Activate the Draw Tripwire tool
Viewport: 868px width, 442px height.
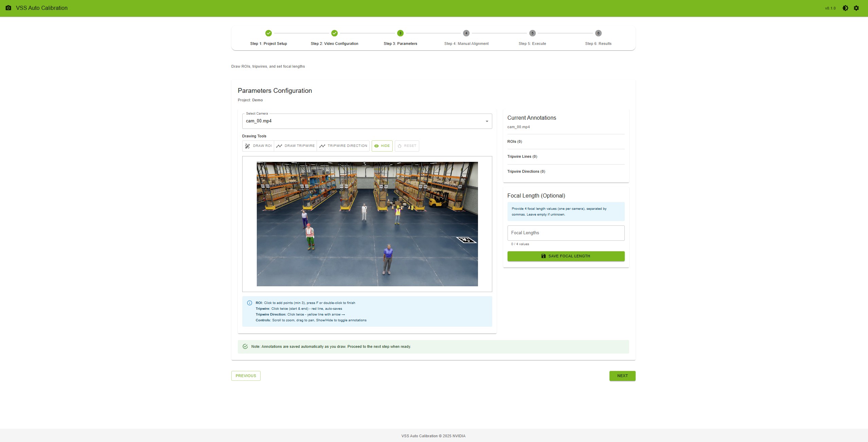tap(295, 146)
